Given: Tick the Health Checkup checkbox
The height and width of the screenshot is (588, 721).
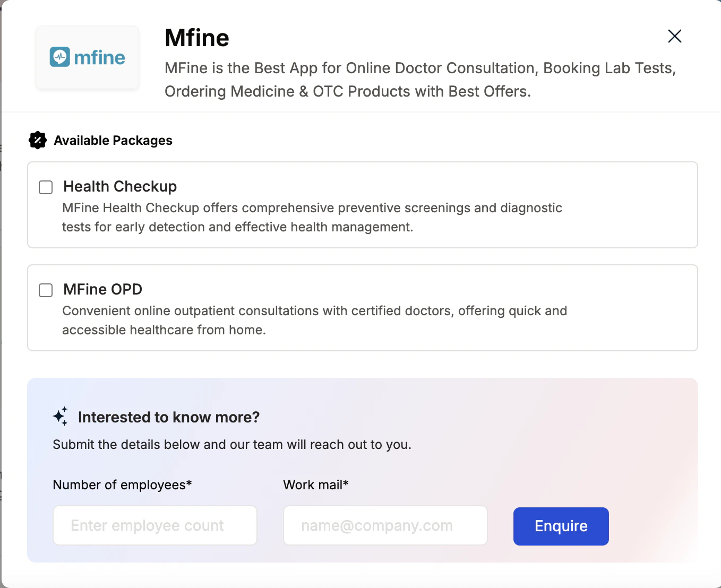Looking at the screenshot, I should click(46, 187).
